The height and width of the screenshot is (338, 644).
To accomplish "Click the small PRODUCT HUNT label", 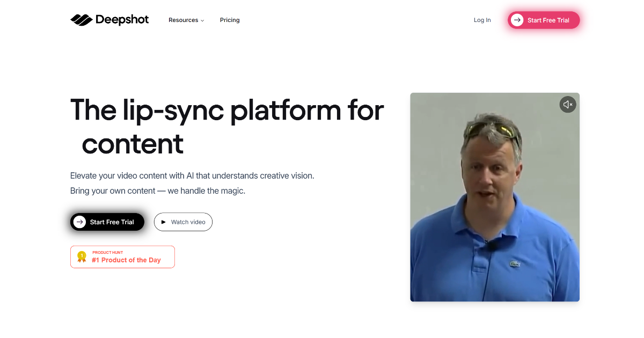I will click(x=107, y=252).
